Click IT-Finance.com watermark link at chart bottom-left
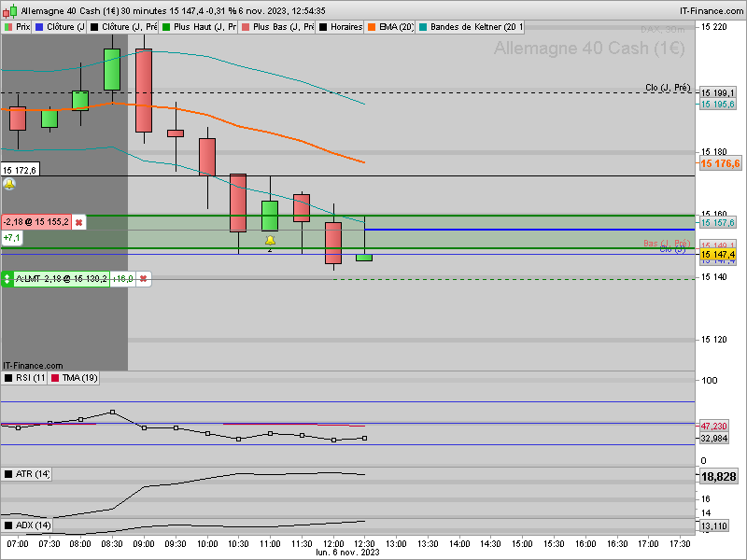Screen dimensions: 747x560 [33, 365]
